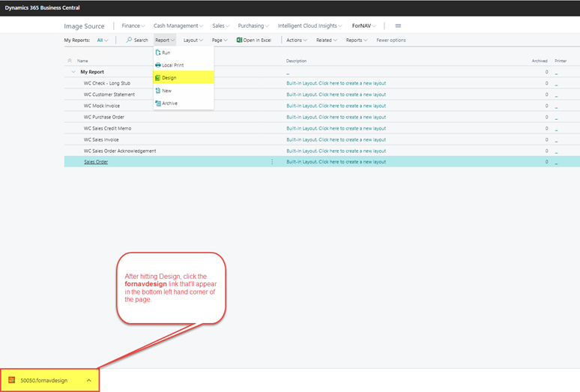
Task: Open the Related menu
Action: pos(327,40)
